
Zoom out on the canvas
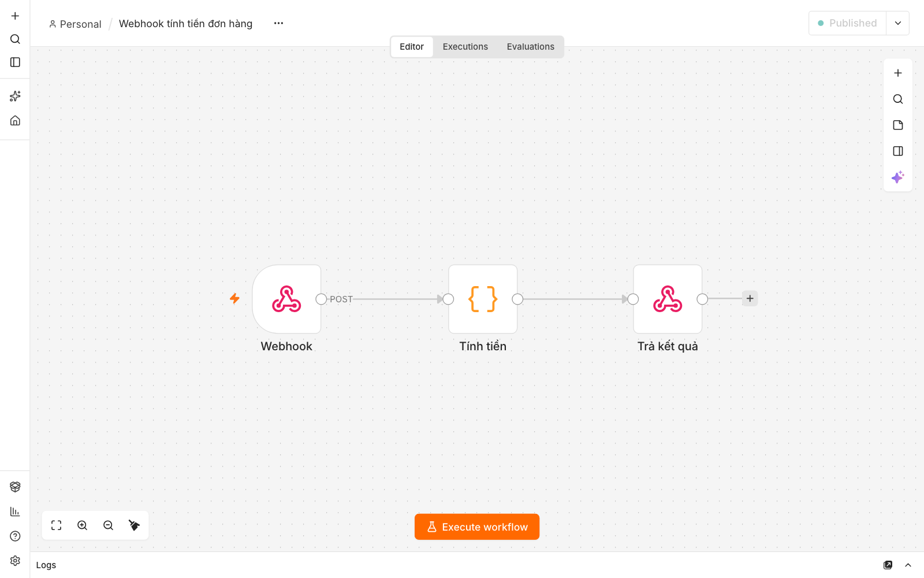point(109,525)
